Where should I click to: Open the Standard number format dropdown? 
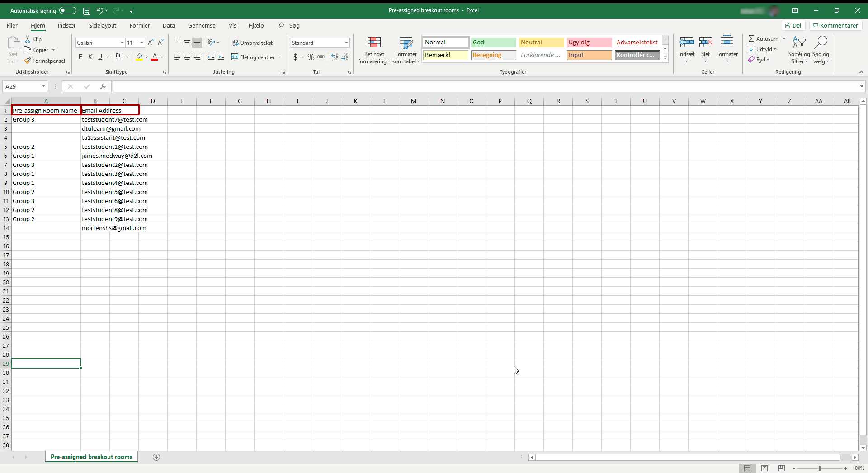click(346, 43)
